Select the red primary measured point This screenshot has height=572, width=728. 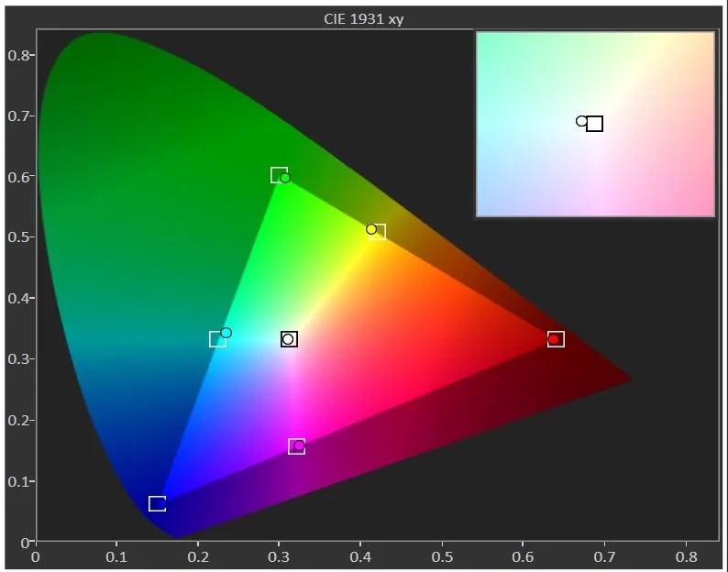[x=553, y=339]
